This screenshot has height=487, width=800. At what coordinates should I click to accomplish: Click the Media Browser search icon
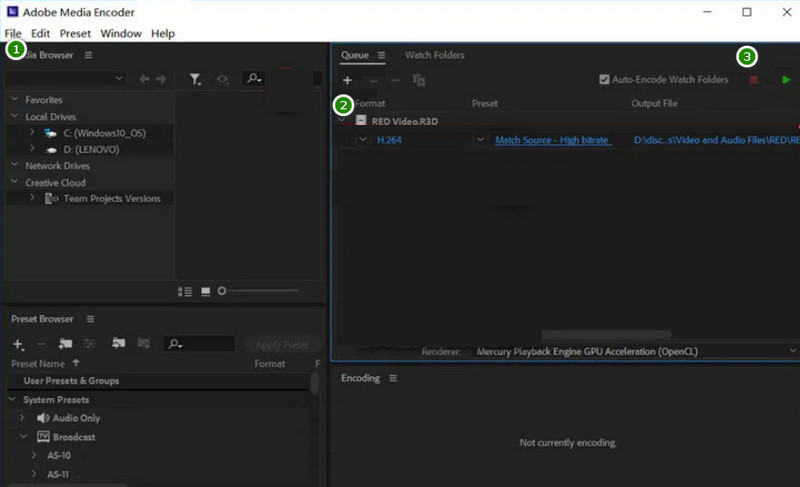click(254, 79)
